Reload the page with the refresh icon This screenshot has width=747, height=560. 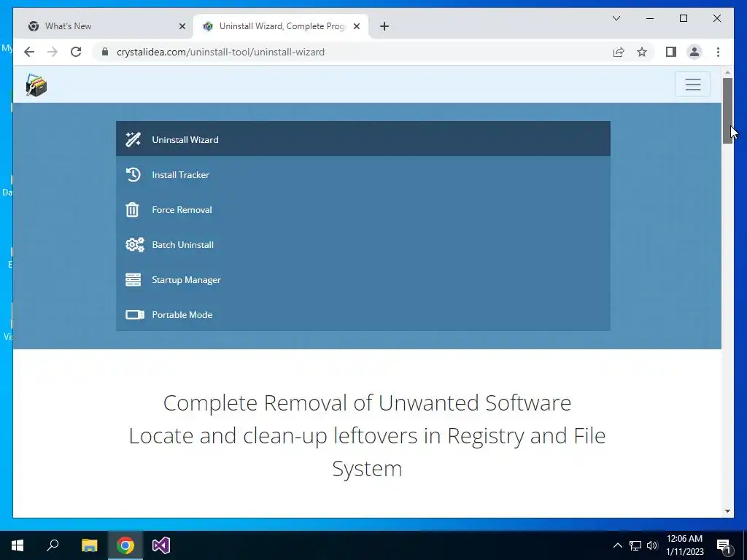(76, 52)
